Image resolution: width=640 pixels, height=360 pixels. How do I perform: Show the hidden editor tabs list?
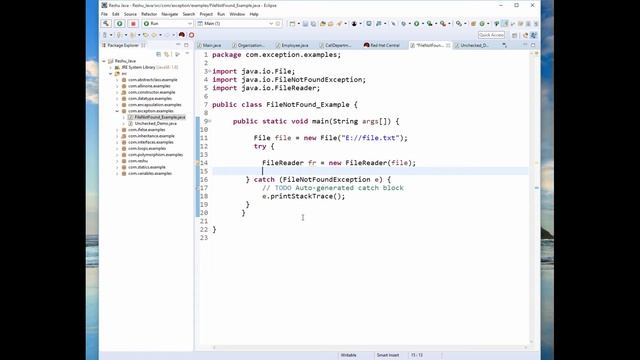click(x=504, y=45)
